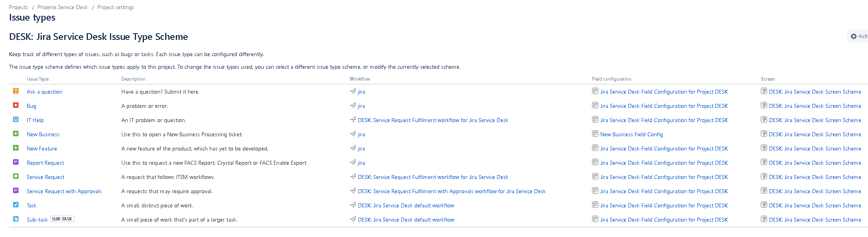Screen dimensions: 868x237
Task: Click the Screen column header
Action: [x=768, y=79]
